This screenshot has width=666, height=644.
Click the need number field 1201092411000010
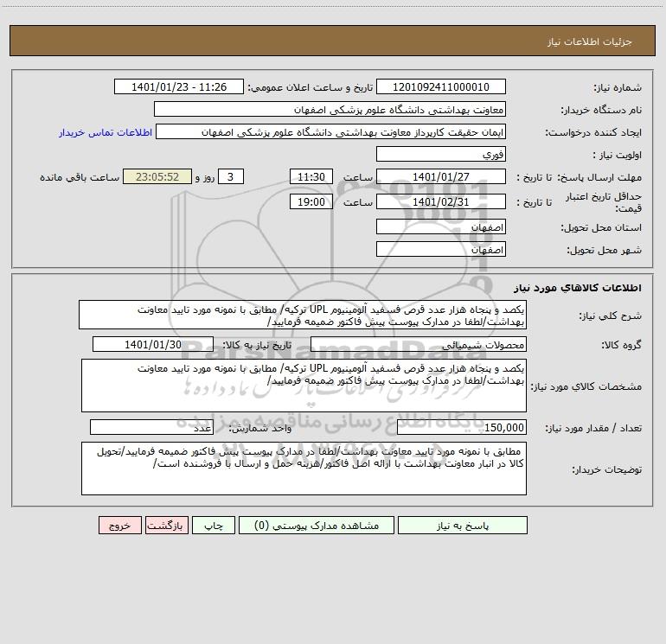(x=441, y=87)
